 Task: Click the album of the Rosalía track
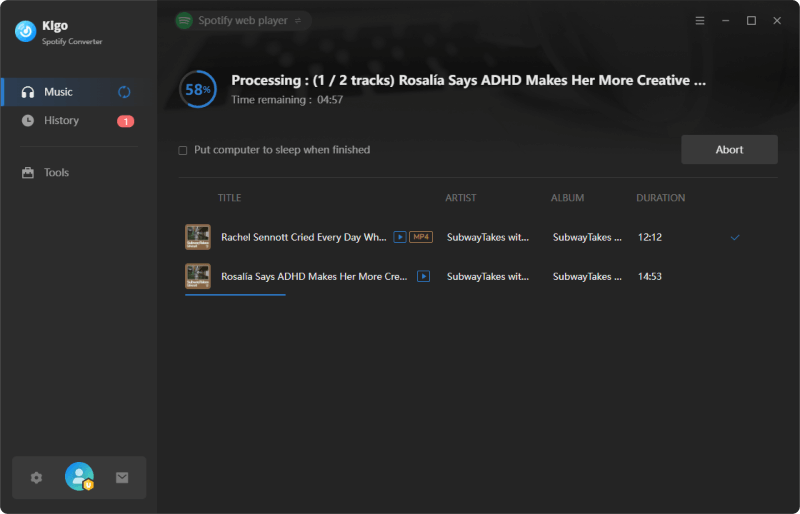pos(587,277)
